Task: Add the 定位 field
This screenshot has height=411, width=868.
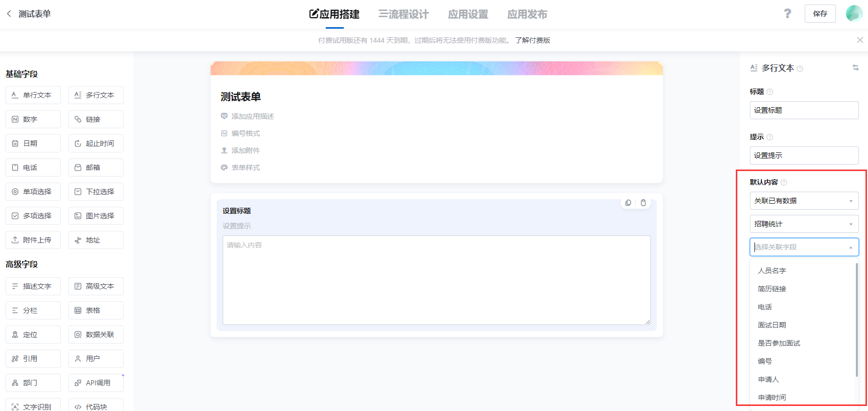Action: click(x=33, y=335)
